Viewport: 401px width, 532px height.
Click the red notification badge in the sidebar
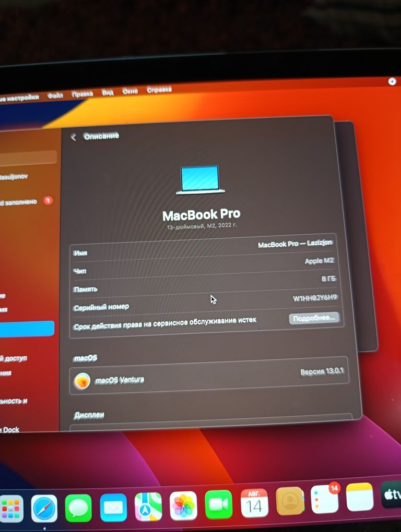[48, 201]
